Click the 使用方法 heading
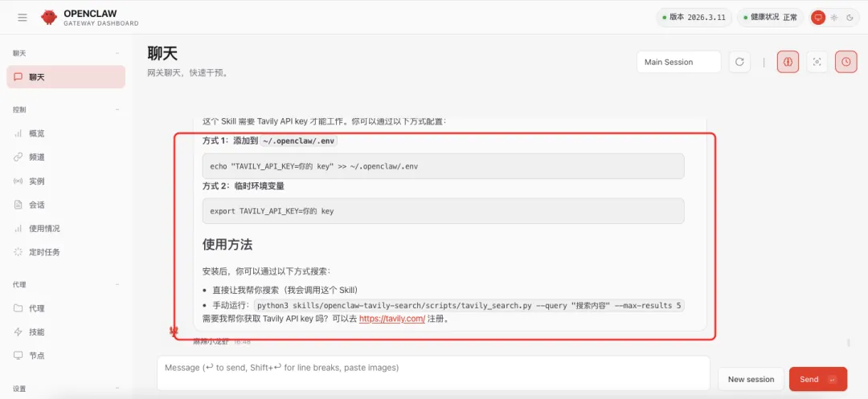The width and height of the screenshot is (868, 399). click(x=227, y=244)
